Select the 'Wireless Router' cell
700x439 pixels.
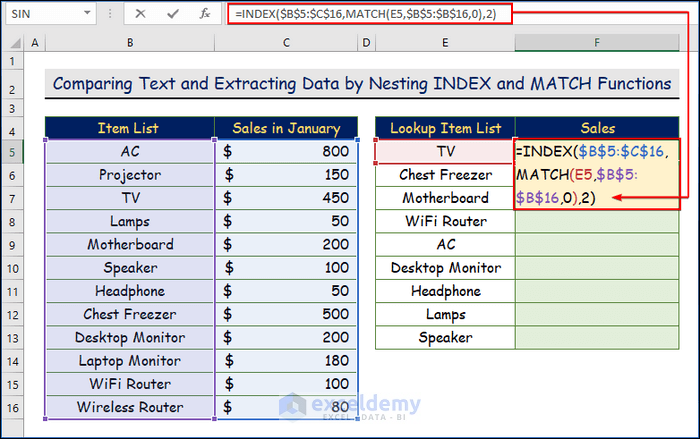129,407
